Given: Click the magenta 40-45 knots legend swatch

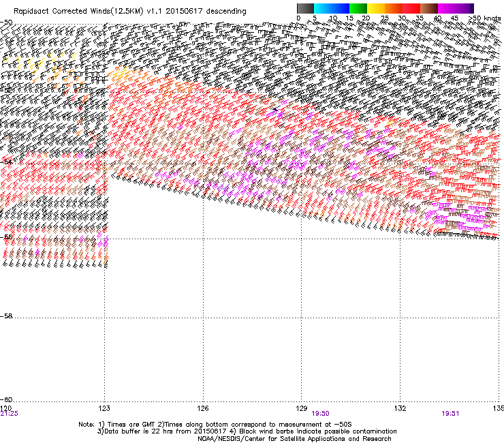Looking at the screenshot, I should (x=447, y=8).
